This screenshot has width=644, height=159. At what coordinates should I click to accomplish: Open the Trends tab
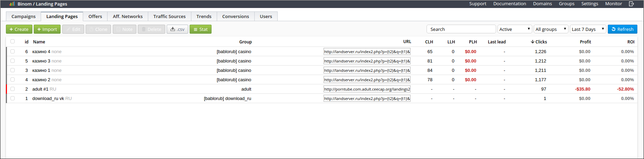[x=204, y=16]
